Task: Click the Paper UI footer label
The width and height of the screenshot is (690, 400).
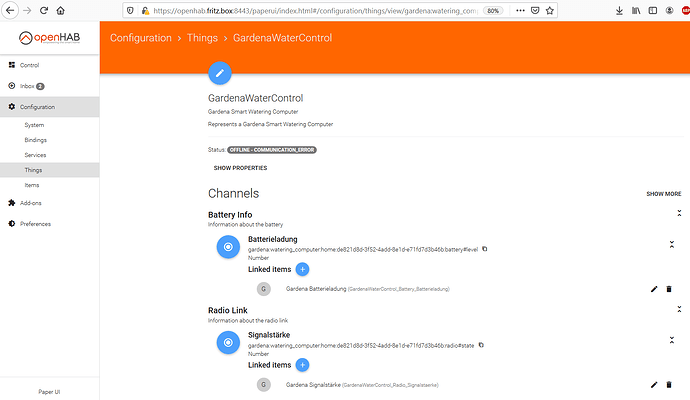Action: (49, 392)
